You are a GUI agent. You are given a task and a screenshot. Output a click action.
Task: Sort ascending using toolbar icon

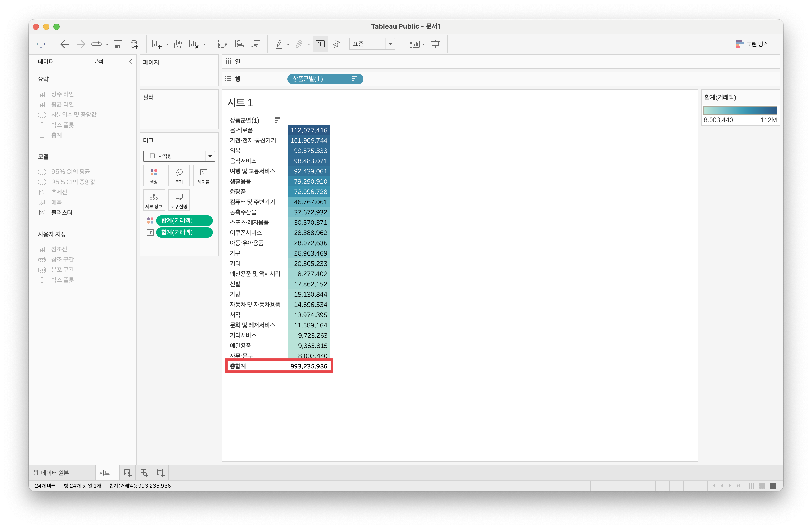(x=239, y=44)
